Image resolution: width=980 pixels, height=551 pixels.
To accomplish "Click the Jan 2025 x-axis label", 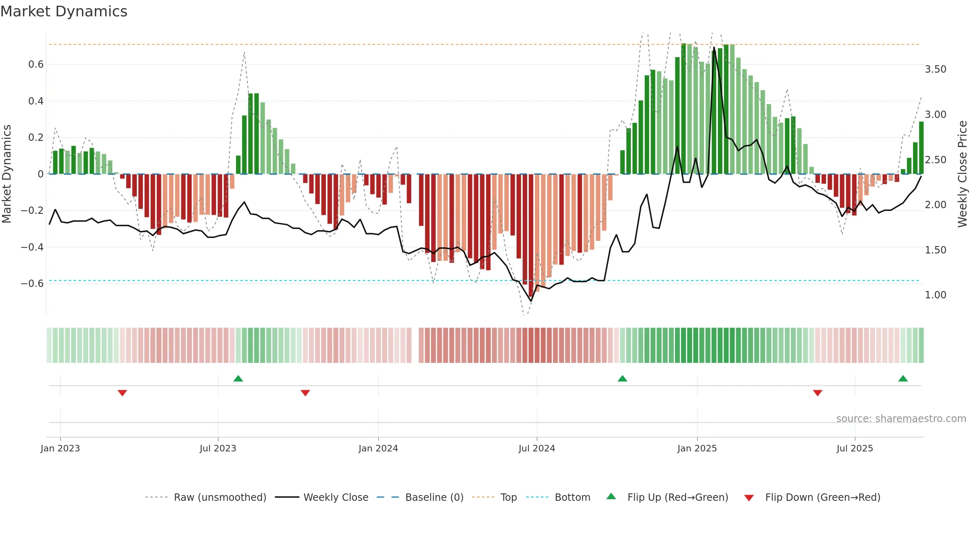I will click(697, 448).
